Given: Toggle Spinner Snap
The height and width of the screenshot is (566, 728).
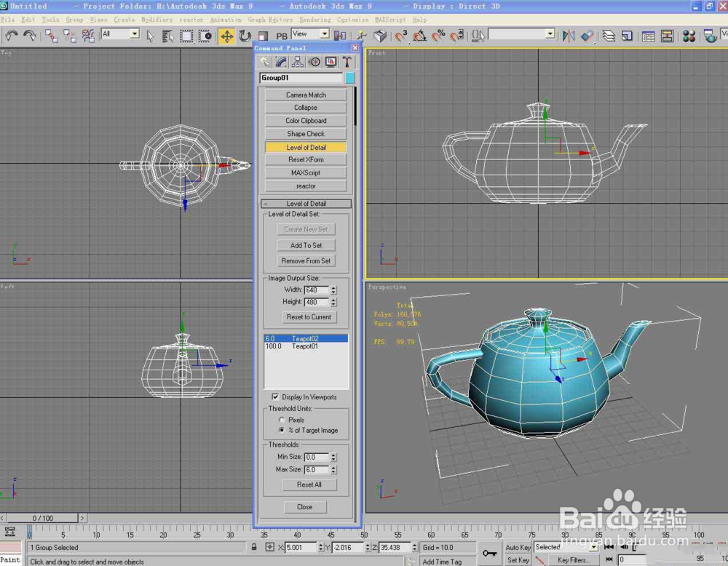Looking at the screenshot, I should (x=457, y=36).
